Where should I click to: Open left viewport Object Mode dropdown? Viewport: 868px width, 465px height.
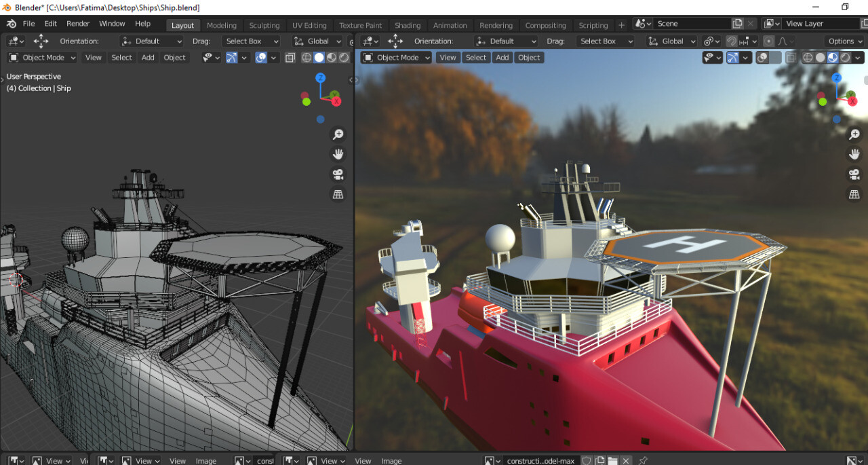pyautogui.click(x=42, y=58)
